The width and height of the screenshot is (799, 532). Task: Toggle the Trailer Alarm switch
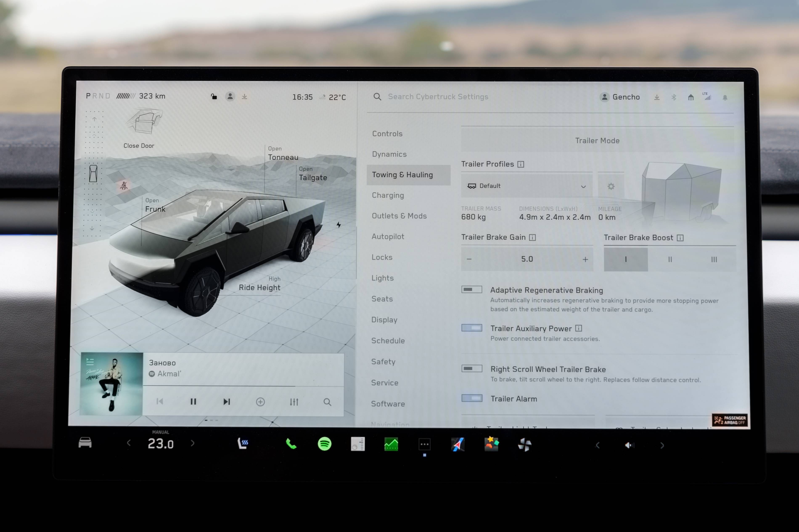(x=472, y=398)
